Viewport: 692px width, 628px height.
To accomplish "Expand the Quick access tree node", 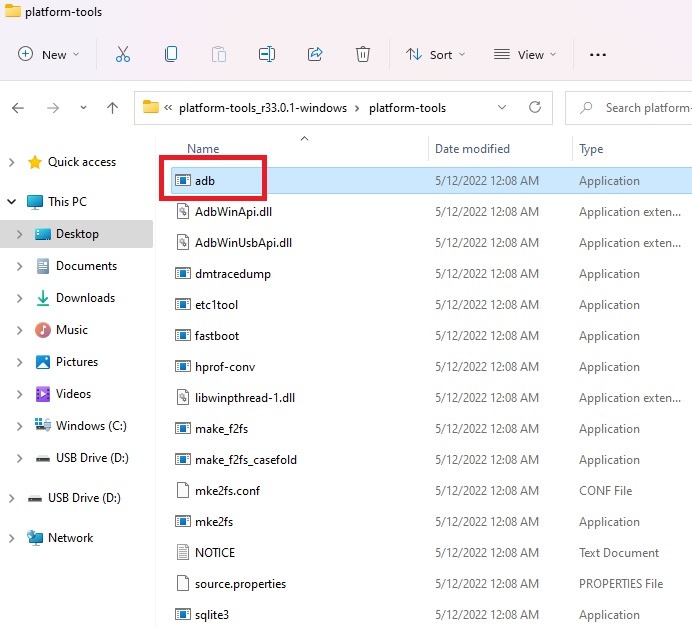I will tap(11, 162).
